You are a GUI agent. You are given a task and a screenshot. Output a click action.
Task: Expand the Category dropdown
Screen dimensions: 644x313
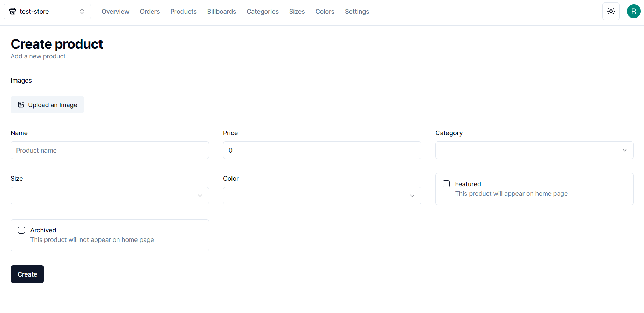pyautogui.click(x=534, y=150)
